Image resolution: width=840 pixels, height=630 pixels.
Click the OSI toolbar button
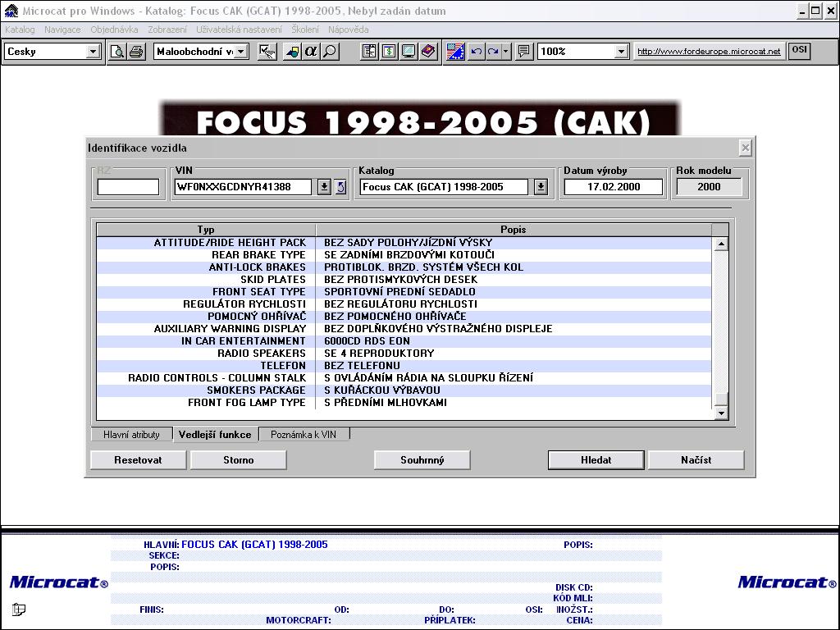click(799, 51)
